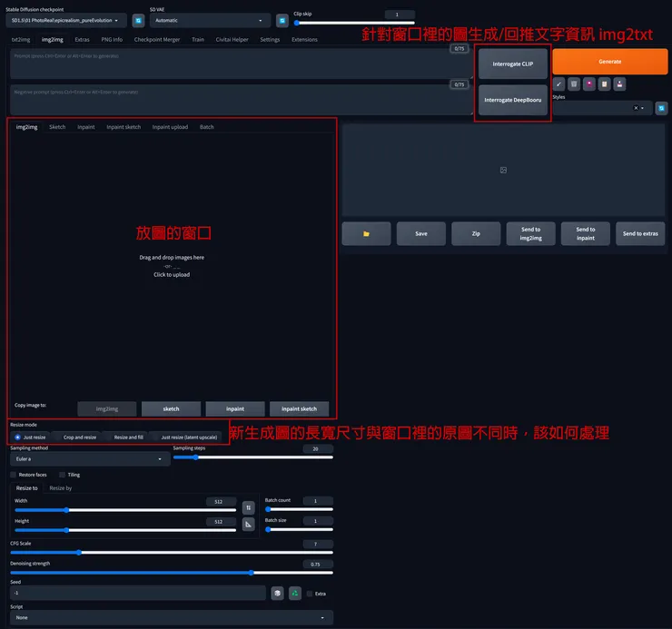
Task: Adjust the Clip skip slider
Action: tap(354, 23)
